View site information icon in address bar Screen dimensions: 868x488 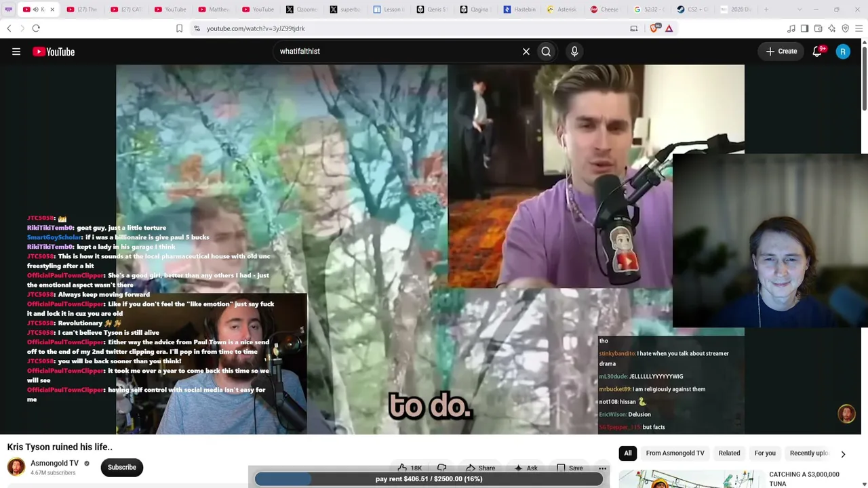click(197, 28)
